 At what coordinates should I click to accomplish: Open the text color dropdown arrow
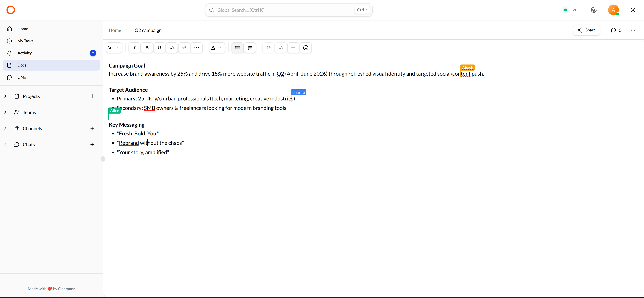221,48
